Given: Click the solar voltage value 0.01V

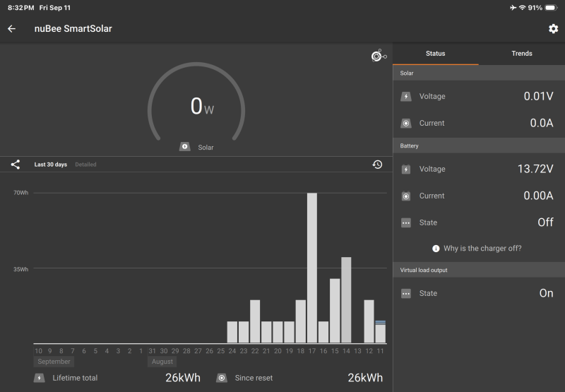Looking at the screenshot, I should coord(538,96).
